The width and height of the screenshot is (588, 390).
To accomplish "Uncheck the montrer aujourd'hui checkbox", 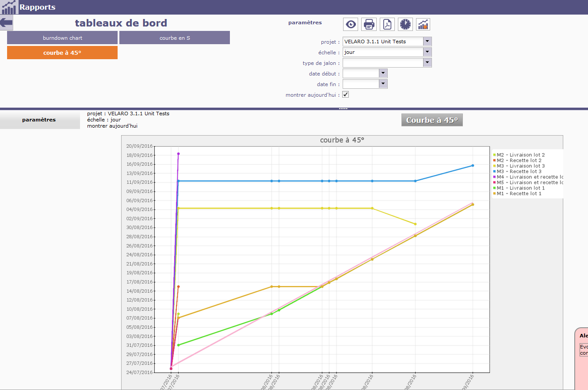I will tap(346, 95).
